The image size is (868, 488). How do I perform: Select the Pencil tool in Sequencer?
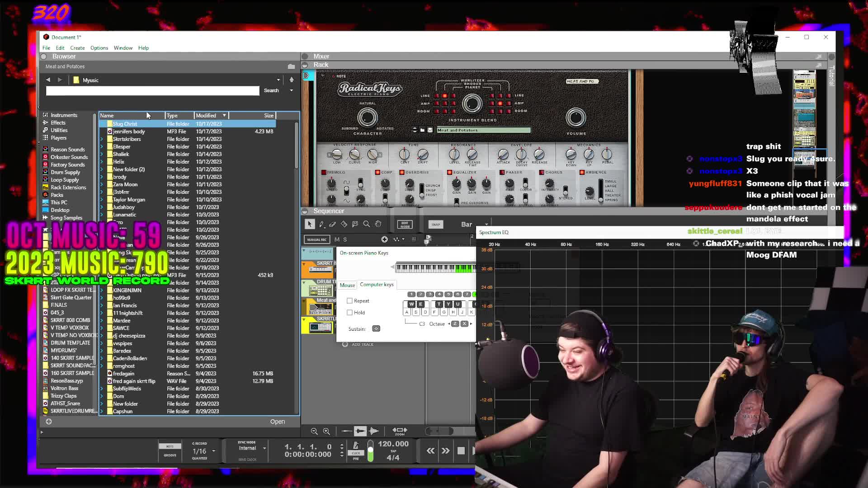[321, 224]
